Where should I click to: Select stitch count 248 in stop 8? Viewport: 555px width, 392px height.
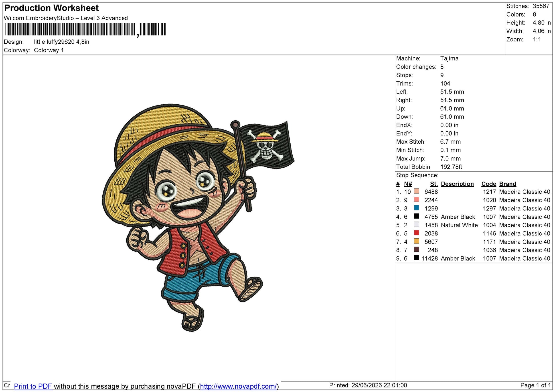[x=433, y=250]
